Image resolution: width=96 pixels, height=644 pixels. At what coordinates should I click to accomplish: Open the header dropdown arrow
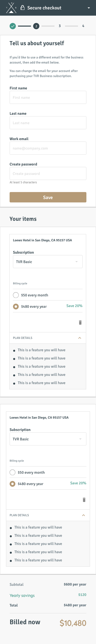(89, 8)
